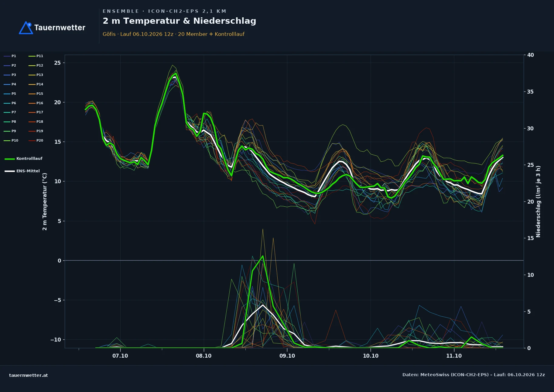
Task: Click the '2 m Temperatur (°C)' axis title
Action: (45, 201)
